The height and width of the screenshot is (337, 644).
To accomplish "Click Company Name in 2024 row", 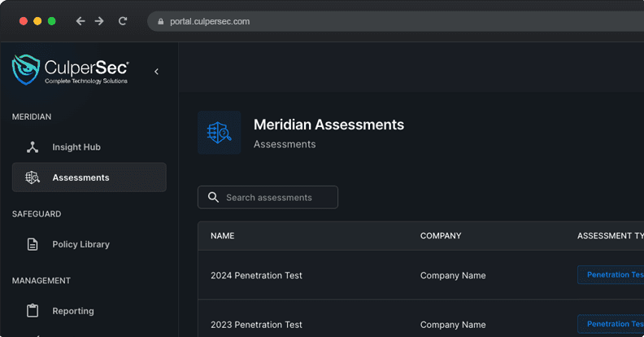I will (453, 275).
